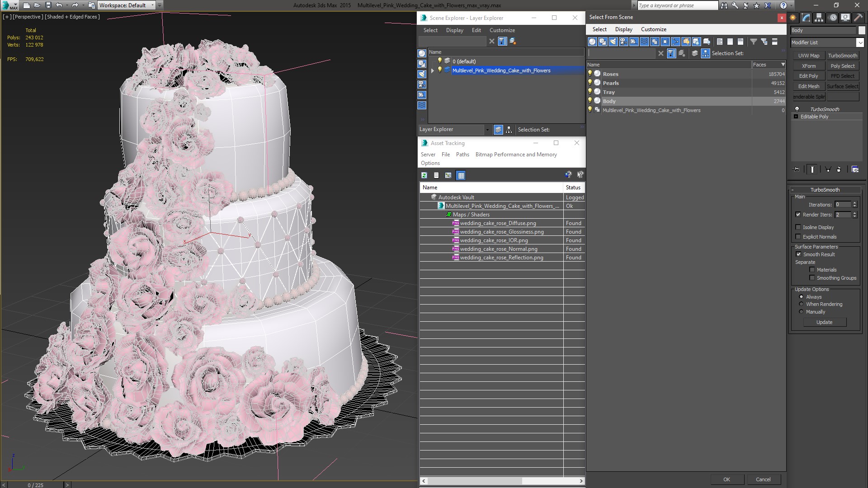Toggle visibility bulb for Pearls object
This screenshot has height=488, width=868.
590,82
